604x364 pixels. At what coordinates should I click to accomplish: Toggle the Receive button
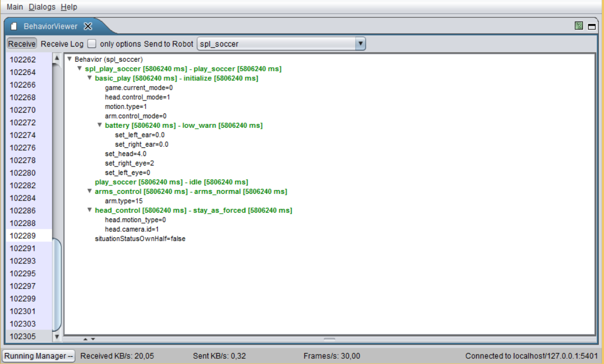[21, 44]
